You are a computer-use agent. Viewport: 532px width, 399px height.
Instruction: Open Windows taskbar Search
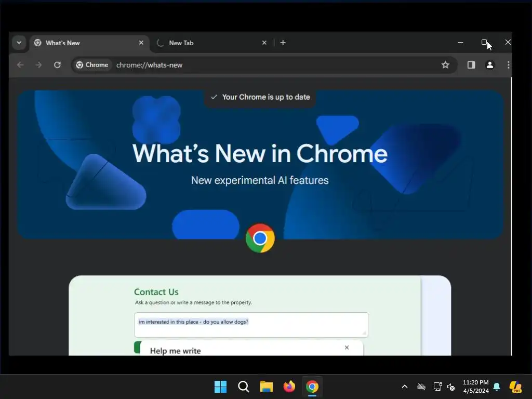tap(243, 387)
